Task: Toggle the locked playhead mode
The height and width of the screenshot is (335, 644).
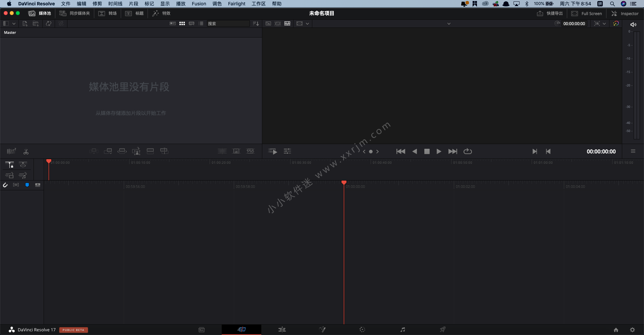Action: click(9, 165)
